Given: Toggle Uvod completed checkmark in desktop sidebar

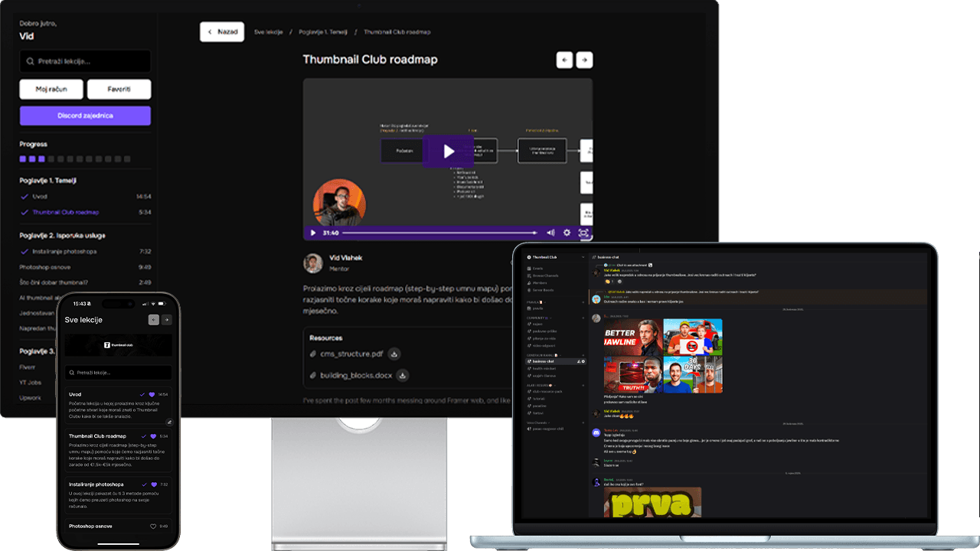Looking at the screenshot, I should tap(24, 197).
